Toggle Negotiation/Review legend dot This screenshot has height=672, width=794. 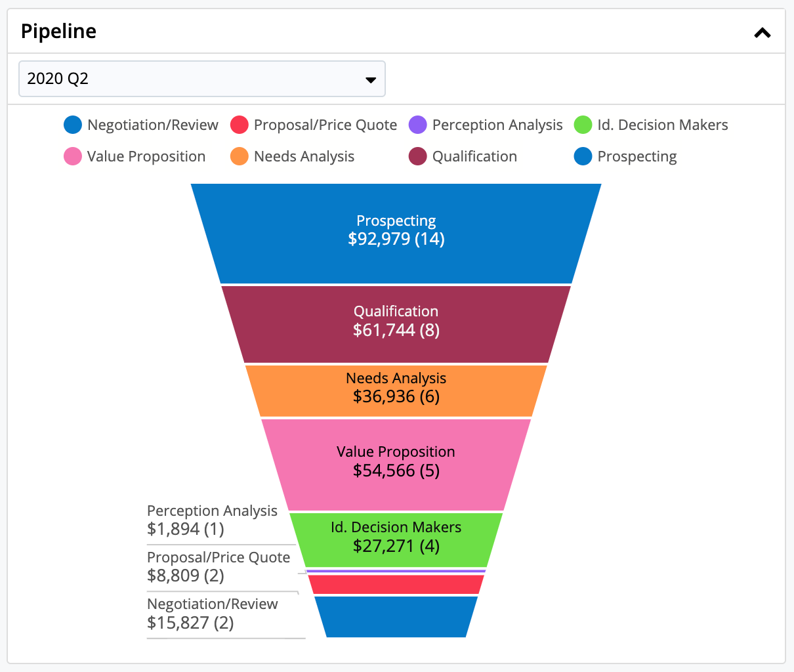pos(73,125)
